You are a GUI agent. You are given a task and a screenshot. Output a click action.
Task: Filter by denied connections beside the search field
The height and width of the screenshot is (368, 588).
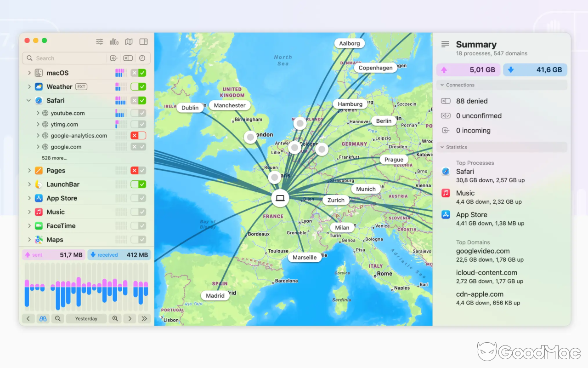(x=128, y=58)
